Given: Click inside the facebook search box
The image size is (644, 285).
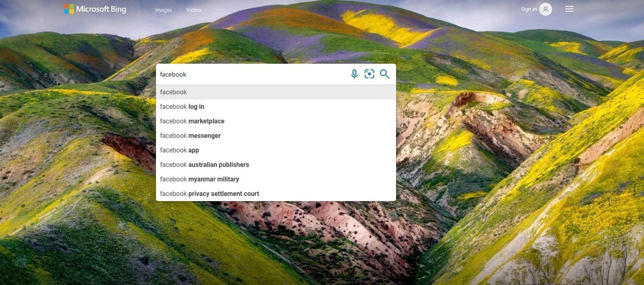Looking at the screenshot, I should [x=251, y=74].
